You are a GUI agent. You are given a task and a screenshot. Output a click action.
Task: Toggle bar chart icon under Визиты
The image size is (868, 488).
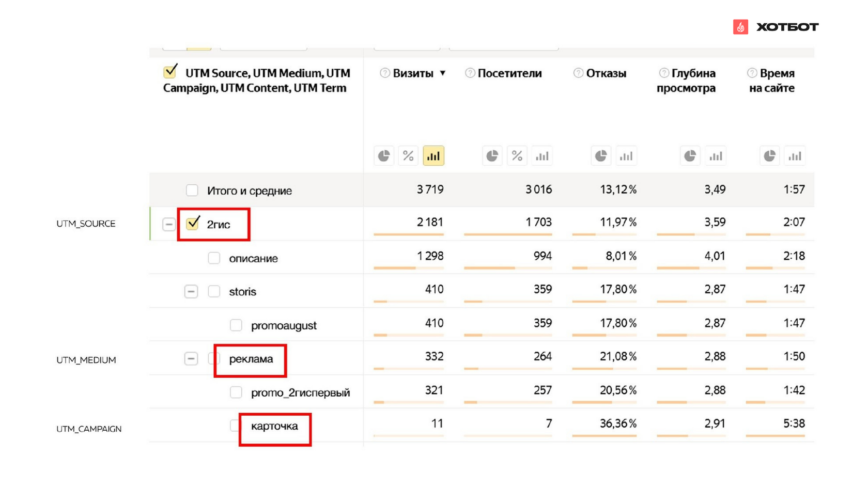433,156
